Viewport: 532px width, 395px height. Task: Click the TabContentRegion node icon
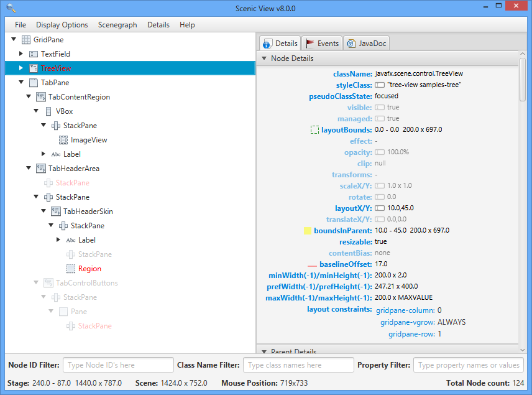(x=41, y=97)
